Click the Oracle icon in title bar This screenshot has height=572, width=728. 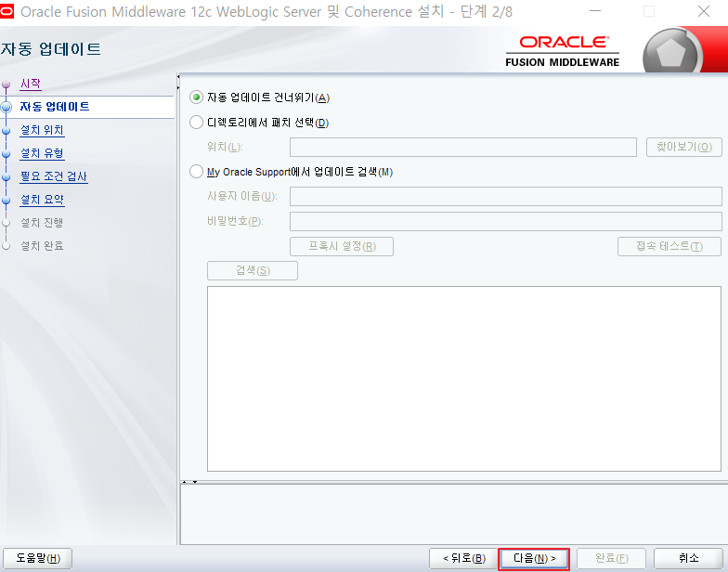(x=6, y=11)
